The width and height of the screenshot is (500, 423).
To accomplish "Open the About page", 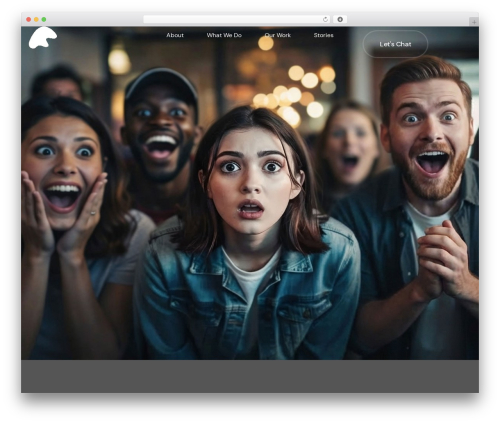I will [175, 35].
